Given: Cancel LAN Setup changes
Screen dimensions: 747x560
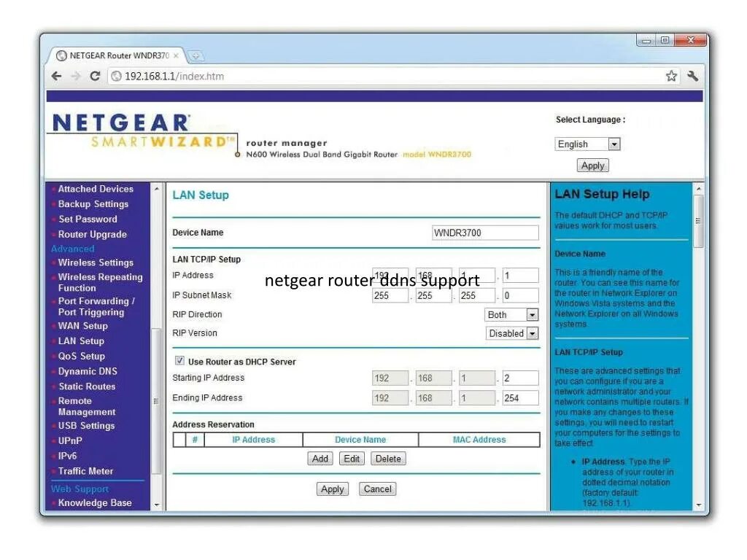Looking at the screenshot, I should pyautogui.click(x=377, y=489).
